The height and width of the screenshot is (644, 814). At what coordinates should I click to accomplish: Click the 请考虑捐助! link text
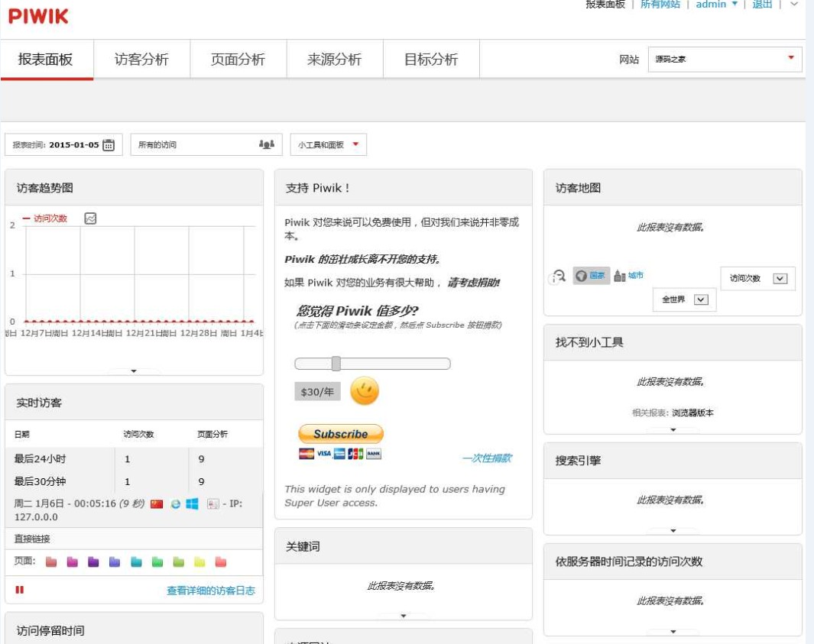click(x=473, y=283)
